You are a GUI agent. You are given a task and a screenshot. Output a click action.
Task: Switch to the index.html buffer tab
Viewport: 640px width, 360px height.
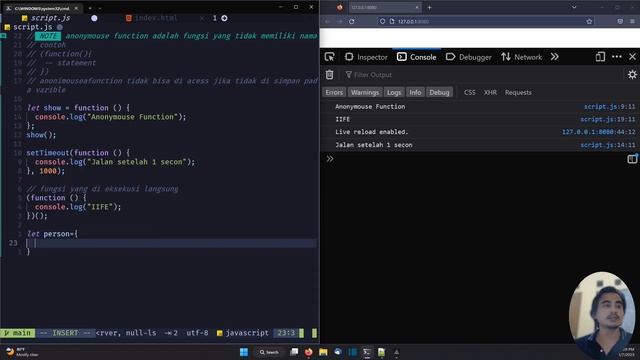point(152,18)
